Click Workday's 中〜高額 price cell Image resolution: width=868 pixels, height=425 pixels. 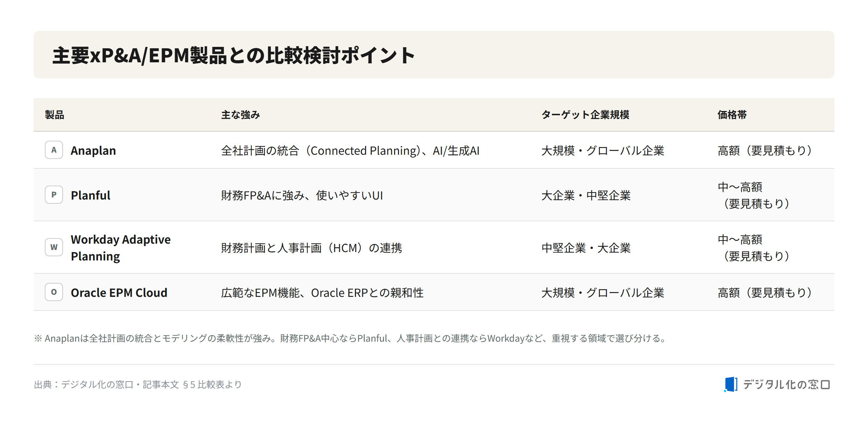(753, 248)
